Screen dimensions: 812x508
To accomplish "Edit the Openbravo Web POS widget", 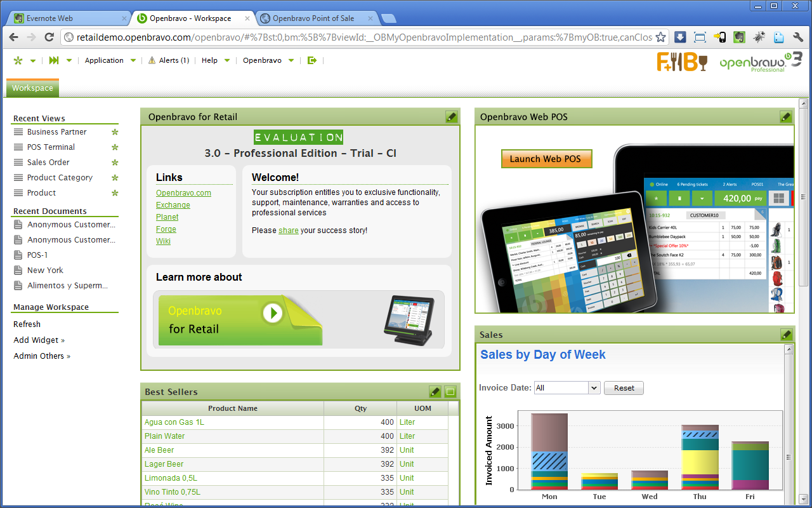I will coord(785,117).
